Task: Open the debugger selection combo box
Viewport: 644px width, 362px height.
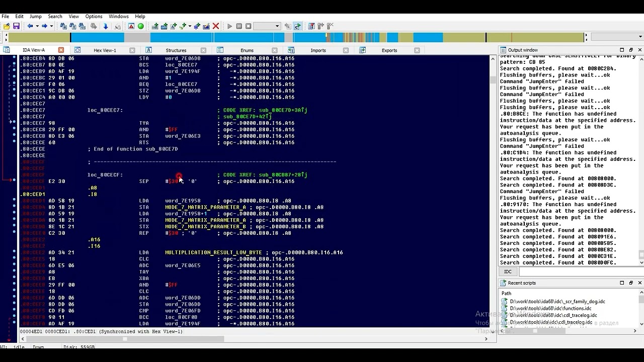Action: coord(267,26)
